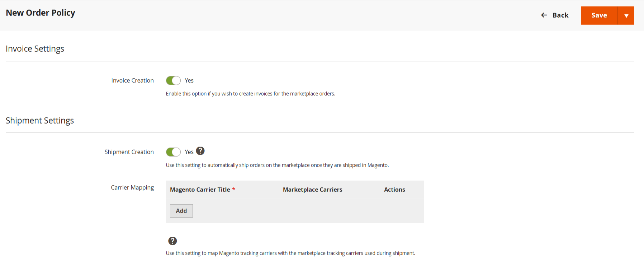644x269 pixels.
Task: Turn off the Shipment Creation switch
Action: pos(173,152)
